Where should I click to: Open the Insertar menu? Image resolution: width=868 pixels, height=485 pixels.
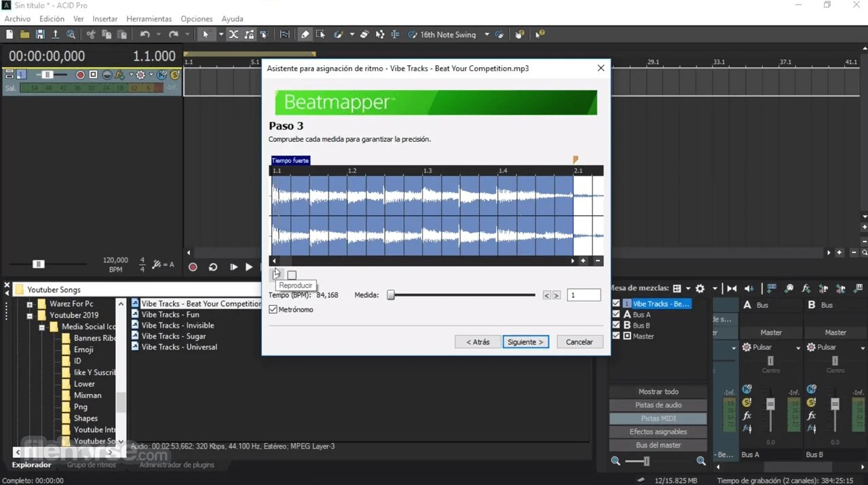click(105, 19)
